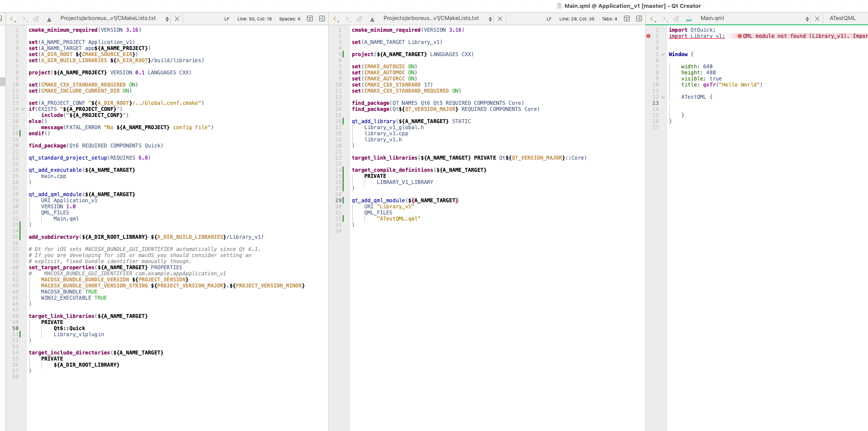Click 'library_v1.cpp' in the middle editor
The image size is (868, 431).
pos(386,134)
